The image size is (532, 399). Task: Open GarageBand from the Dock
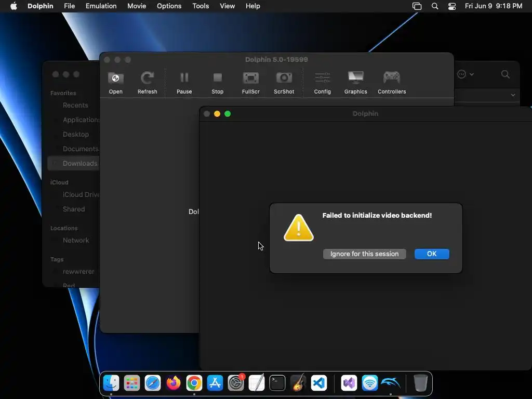tap(298, 383)
